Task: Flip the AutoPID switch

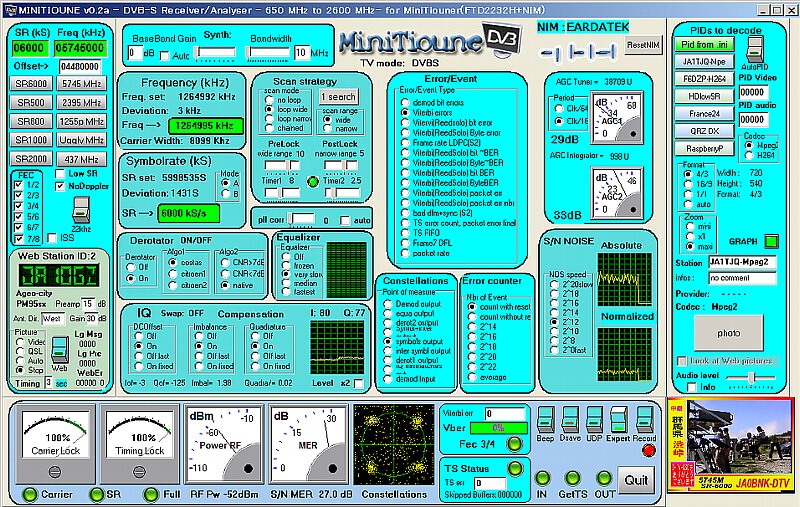Action: (x=754, y=50)
